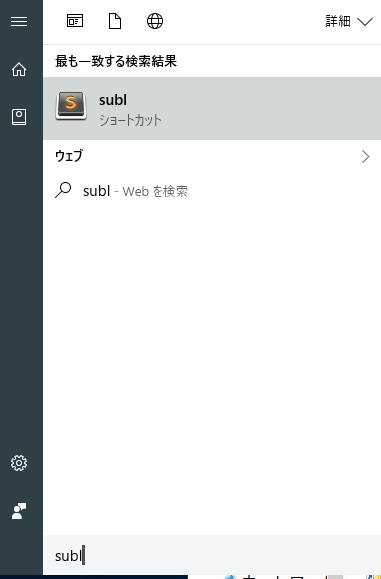Expand the down chevron next to 詳細
Image resolution: width=381 pixels, height=579 pixels.
(365, 22)
